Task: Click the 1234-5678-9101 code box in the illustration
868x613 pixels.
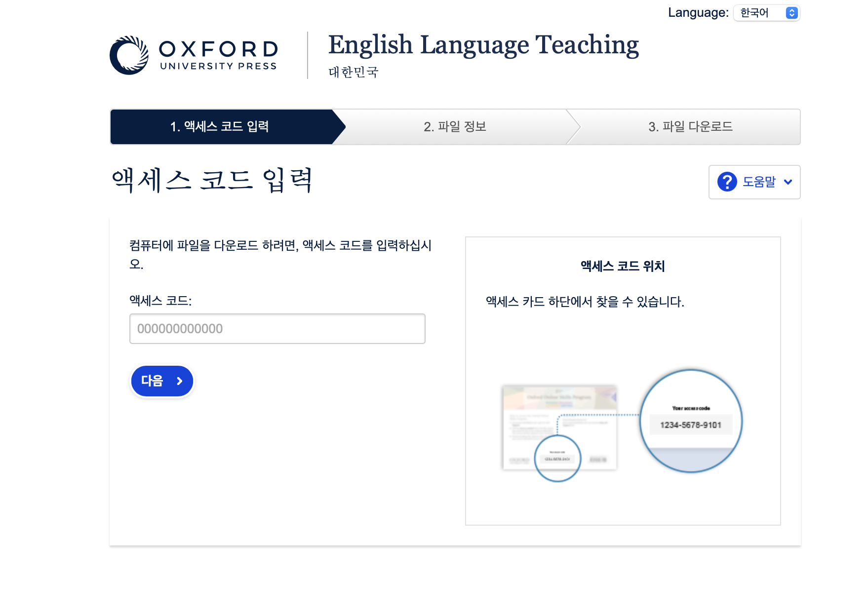Action: [x=691, y=425]
